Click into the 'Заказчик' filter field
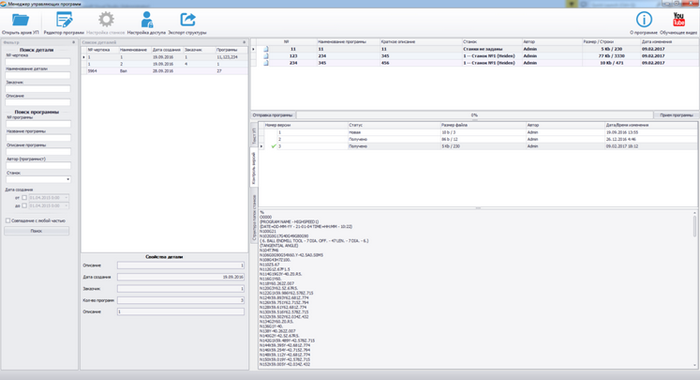Image resolution: width=700 pixels, height=380 pixels. click(38, 89)
